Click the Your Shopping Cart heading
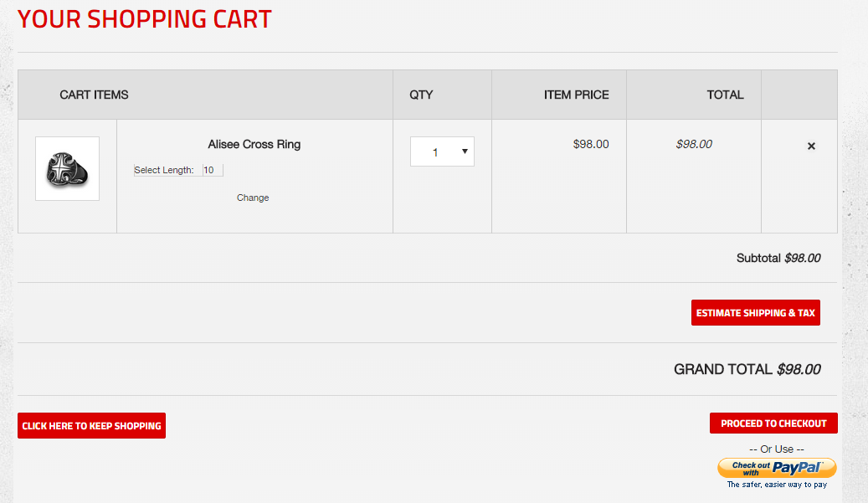Viewport: 868px width, 503px height. (145, 18)
